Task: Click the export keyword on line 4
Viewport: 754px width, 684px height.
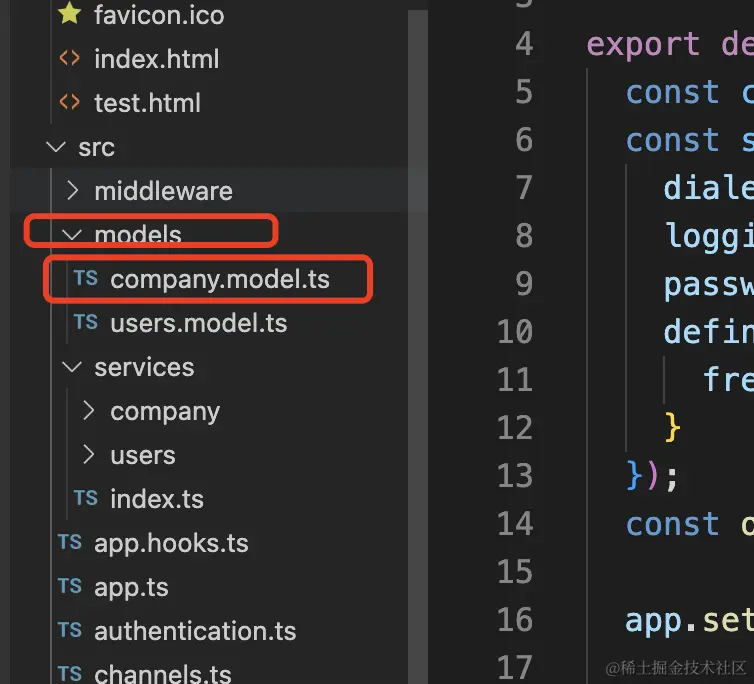Action: tap(643, 45)
